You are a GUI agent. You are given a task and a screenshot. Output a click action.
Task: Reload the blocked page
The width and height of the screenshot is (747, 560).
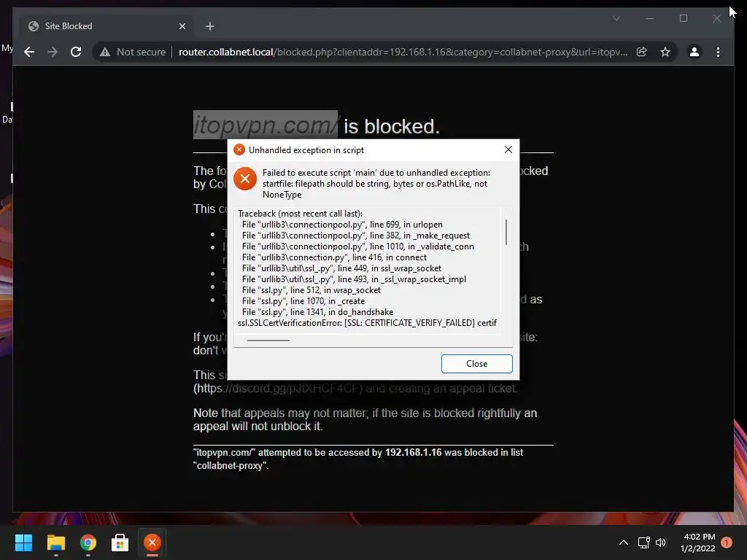(76, 52)
